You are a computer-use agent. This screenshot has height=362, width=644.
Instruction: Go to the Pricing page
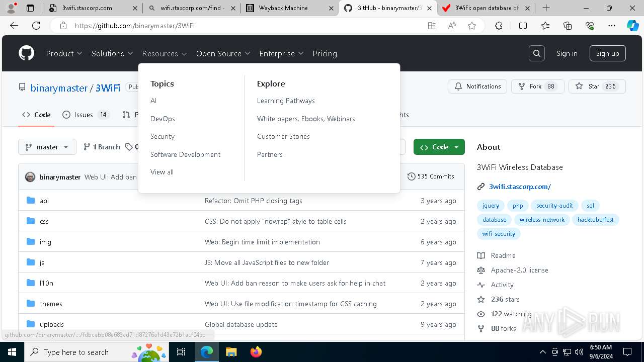[x=325, y=53]
